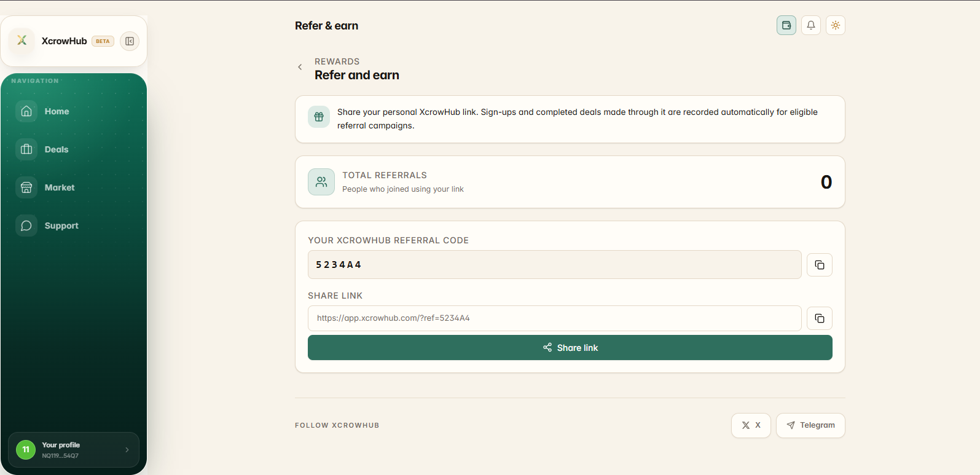This screenshot has height=475, width=980.
Task: Open notifications bell
Action: tap(811, 25)
